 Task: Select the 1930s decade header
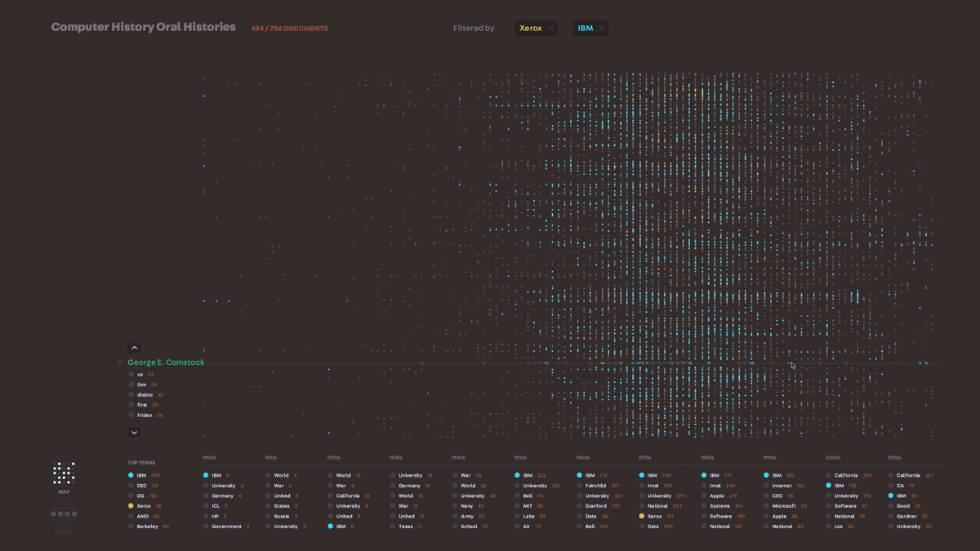coord(395,458)
